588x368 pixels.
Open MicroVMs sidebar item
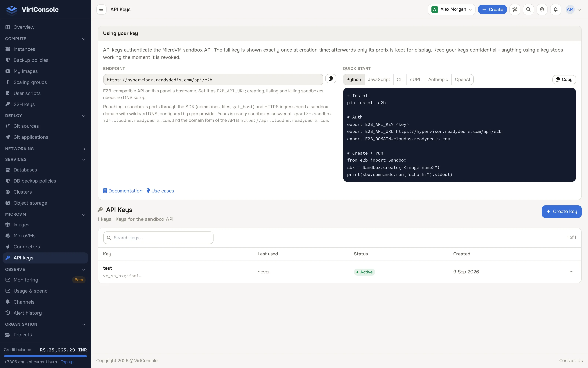pos(45,236)
